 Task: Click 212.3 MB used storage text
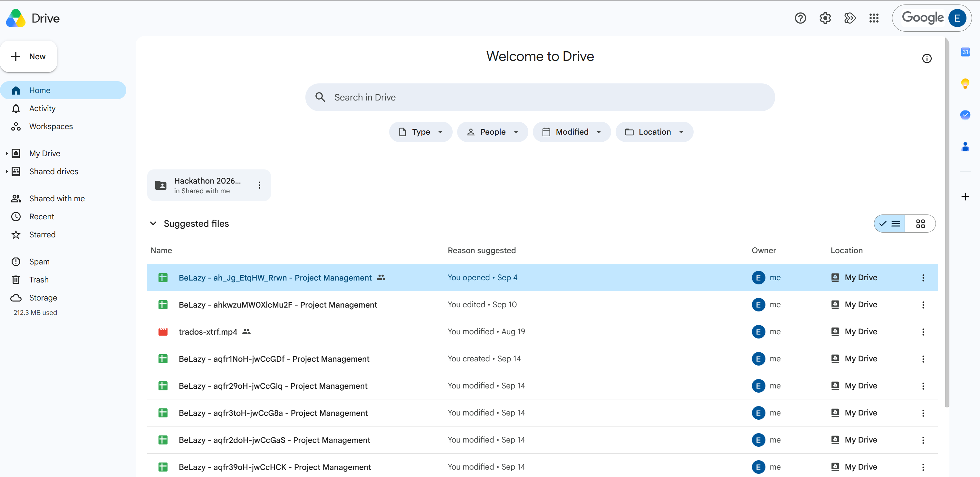35,313
